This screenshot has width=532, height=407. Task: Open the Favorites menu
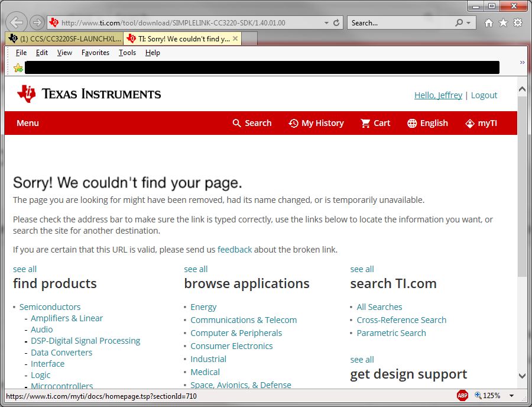click(x=95, y=53)
